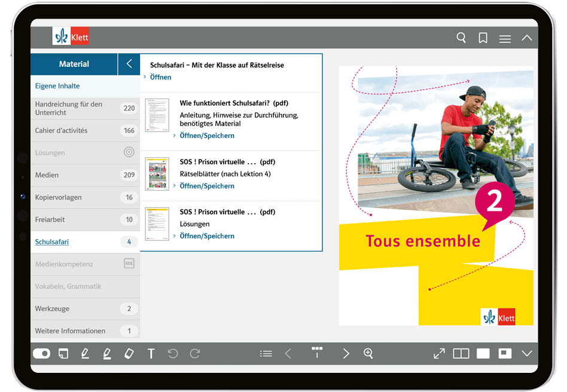The width and height of the screenshot is (567, 392).
Task: Open the bookmark icon in header
Action: click(483, 38)
